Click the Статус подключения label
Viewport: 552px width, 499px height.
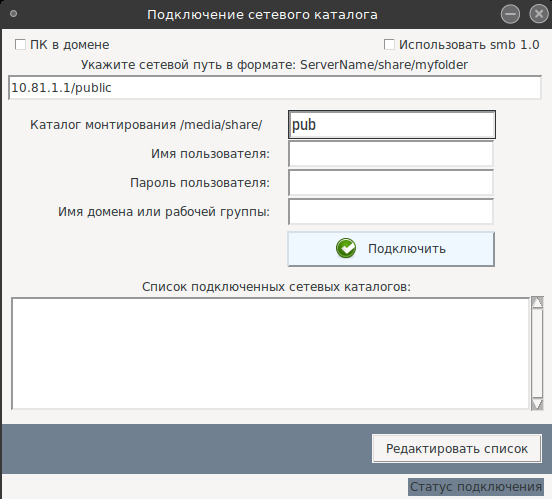(476, 487)
